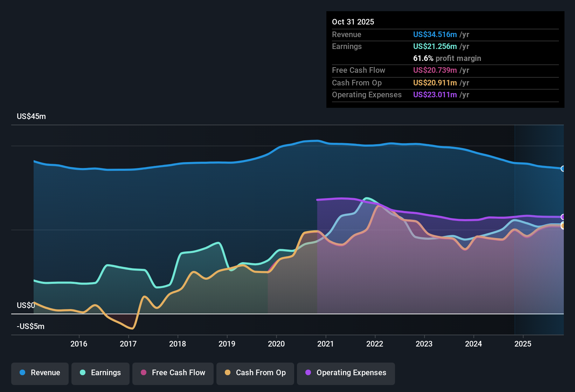Select the 2025 year label on axis
575x392 pixels.
click(x=523, y=344)
